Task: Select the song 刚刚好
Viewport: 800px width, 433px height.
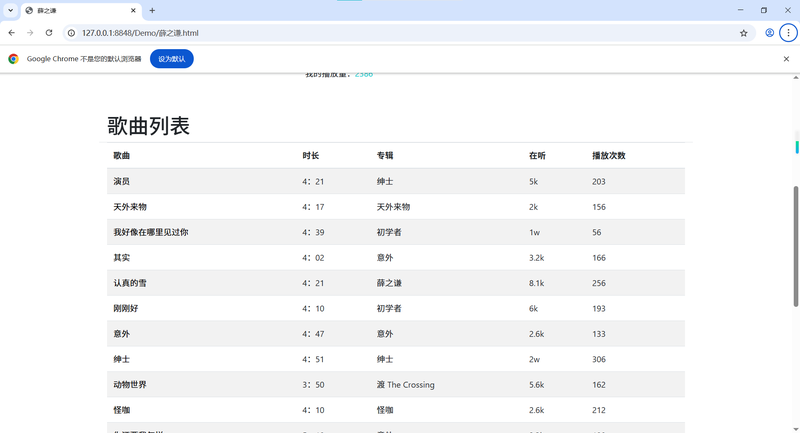Action: tap(126, 309)
